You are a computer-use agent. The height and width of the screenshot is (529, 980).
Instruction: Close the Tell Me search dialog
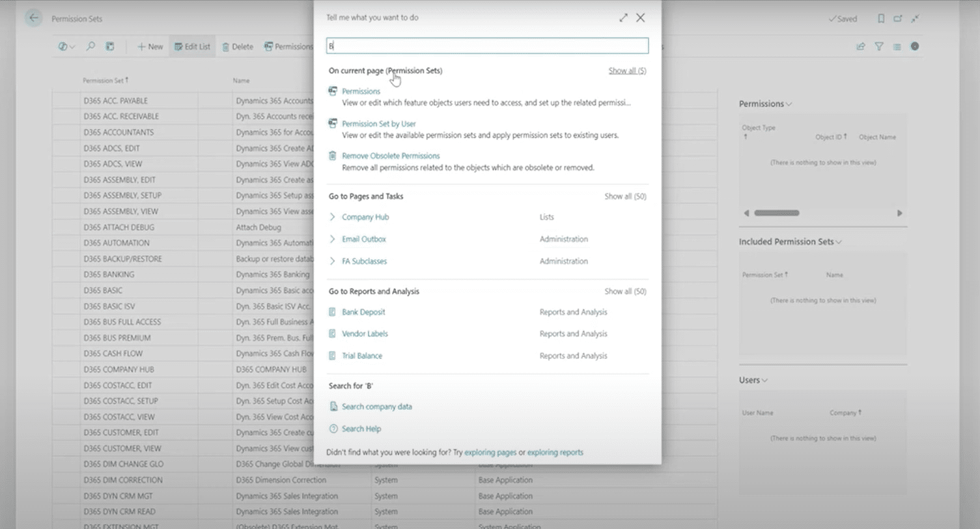641,18
